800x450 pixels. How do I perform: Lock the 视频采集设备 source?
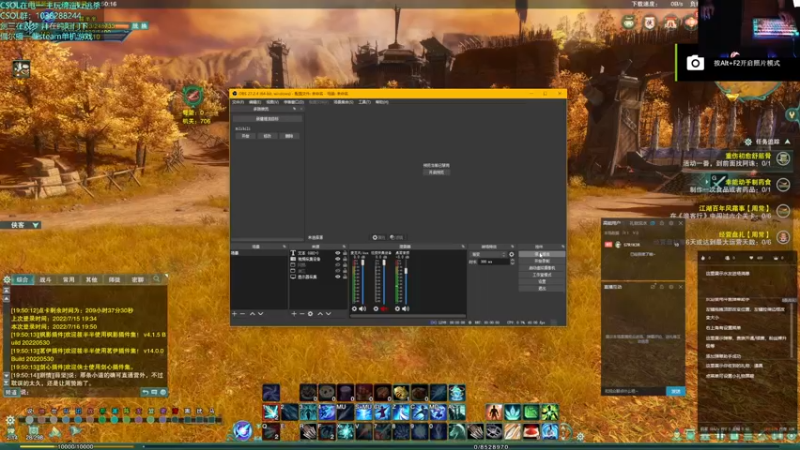[345, 259]
